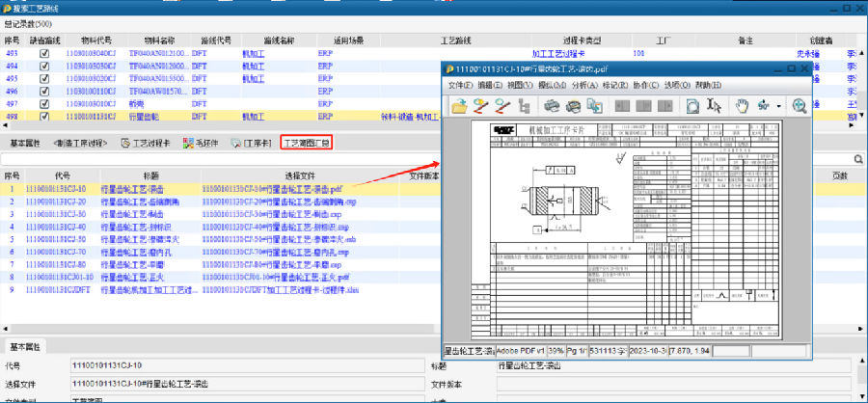Click search magnifier icon at right of filter bar
The image size is (868, 403).
tap(857, 158)
